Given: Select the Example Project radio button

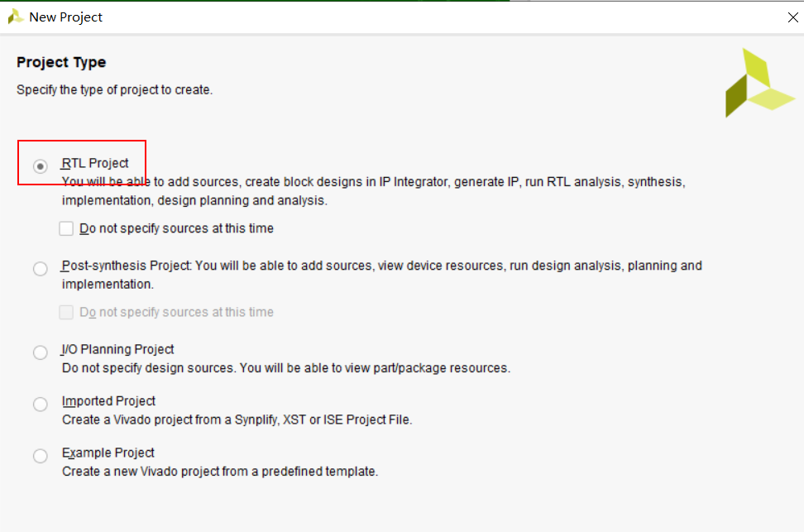Looking at the screenshot, I should coord(40,456).
